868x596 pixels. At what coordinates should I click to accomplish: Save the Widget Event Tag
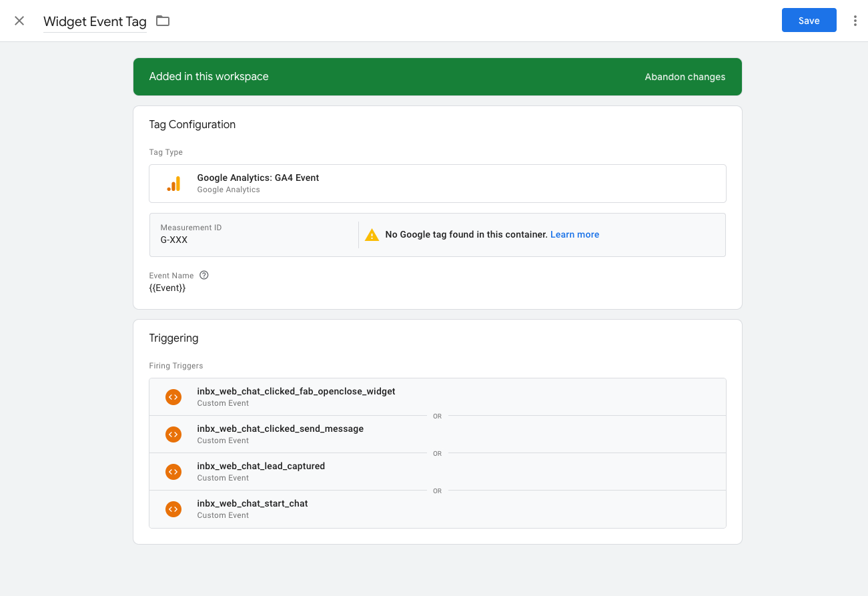(809, 21)
